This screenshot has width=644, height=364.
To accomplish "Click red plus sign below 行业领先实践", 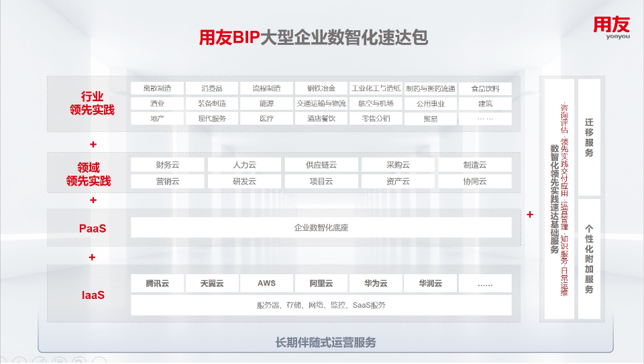I will 93,144.
